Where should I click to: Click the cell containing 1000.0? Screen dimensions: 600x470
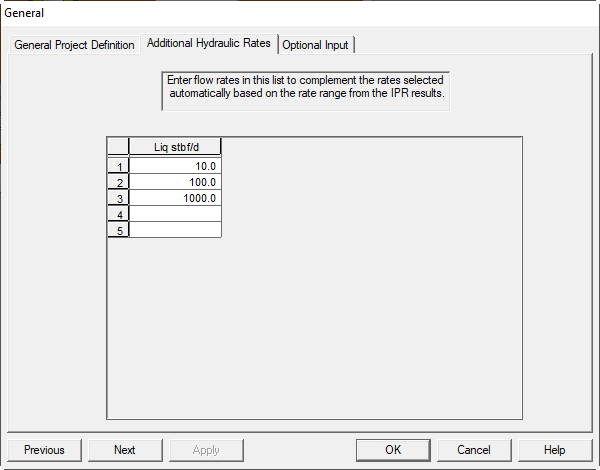[175, 198]
